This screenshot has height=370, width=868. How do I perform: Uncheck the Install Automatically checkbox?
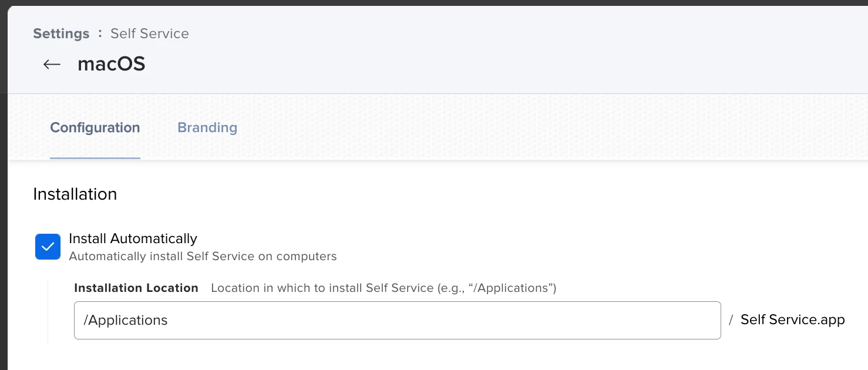48,247
